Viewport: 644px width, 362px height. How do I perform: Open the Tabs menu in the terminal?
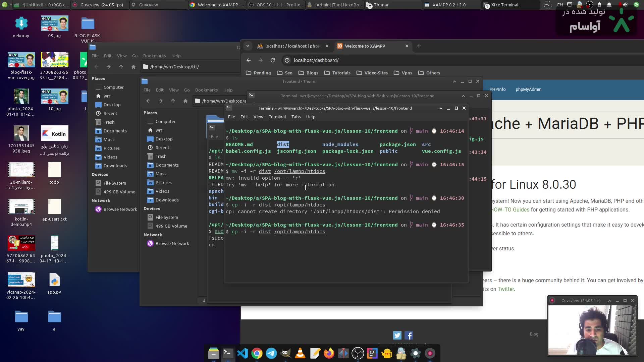(296, 117)
